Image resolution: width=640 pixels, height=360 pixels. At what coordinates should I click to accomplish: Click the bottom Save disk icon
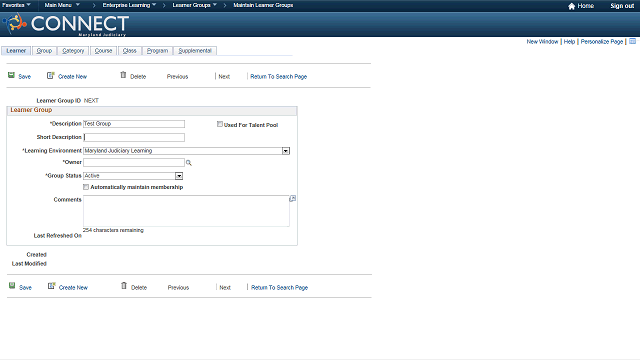12,286
